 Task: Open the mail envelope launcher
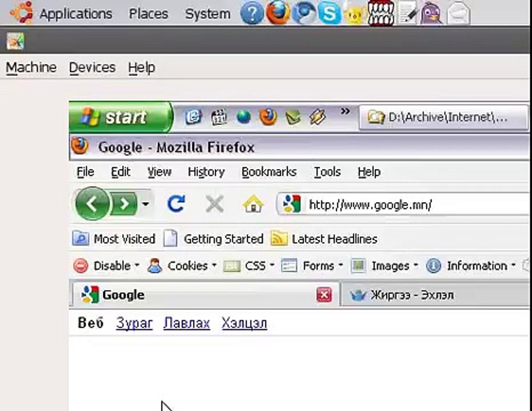coord(458,14)
